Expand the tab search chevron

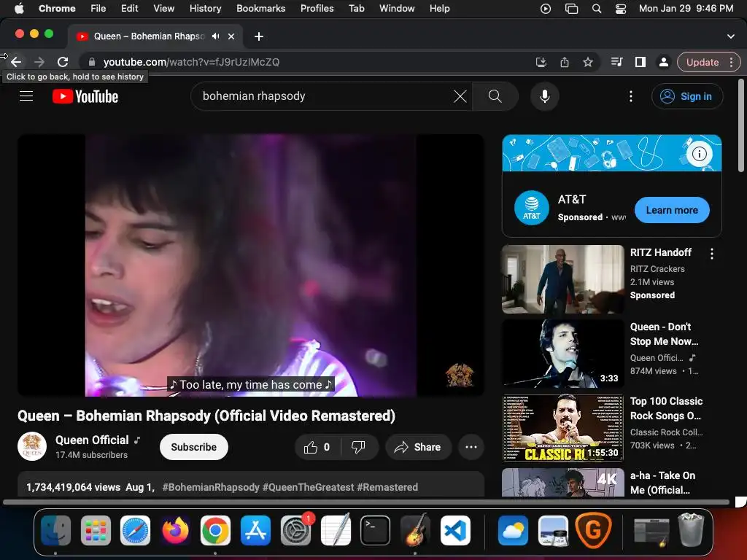730,36
